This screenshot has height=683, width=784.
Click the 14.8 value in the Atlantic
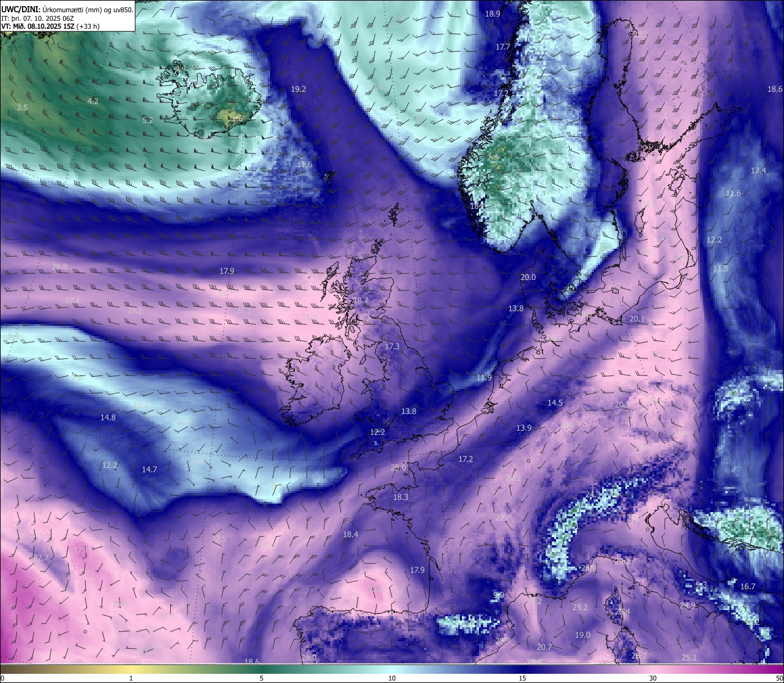pyautogui.click(x=108, y=417)
